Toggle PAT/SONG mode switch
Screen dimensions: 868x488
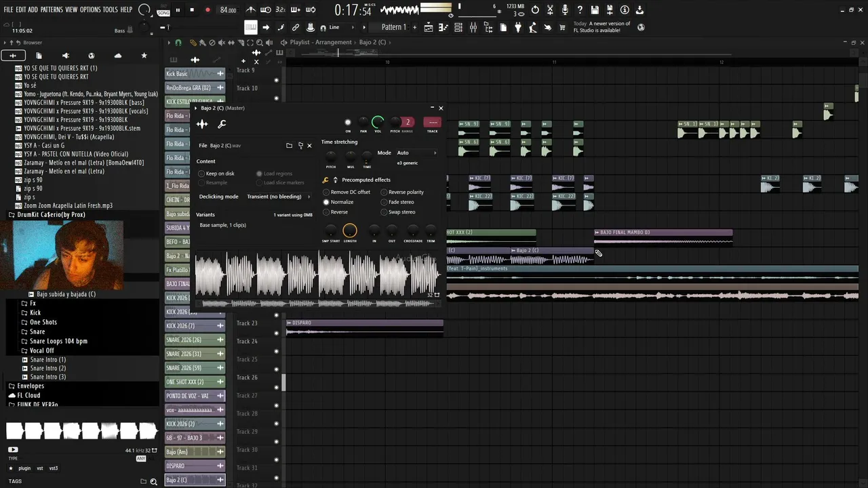pyautogui.click(x=163, y=10)
